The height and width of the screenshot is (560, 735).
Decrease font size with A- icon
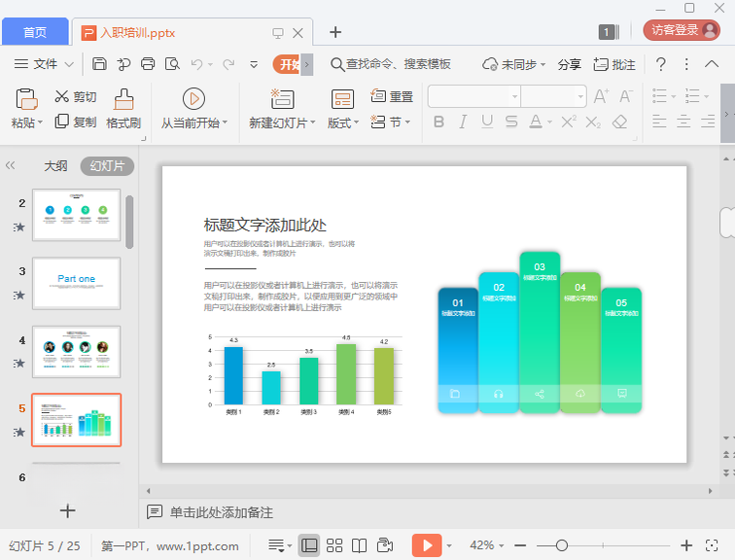[x=626, y=96]
